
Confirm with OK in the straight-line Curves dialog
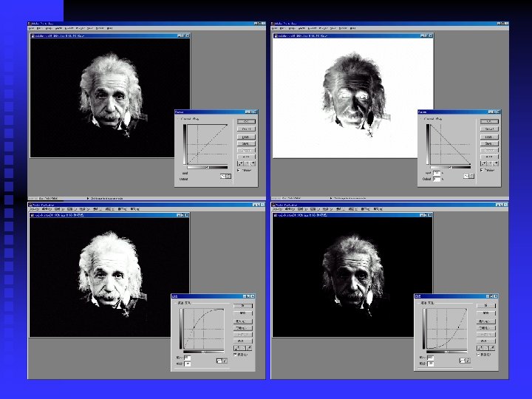(246, 121)
